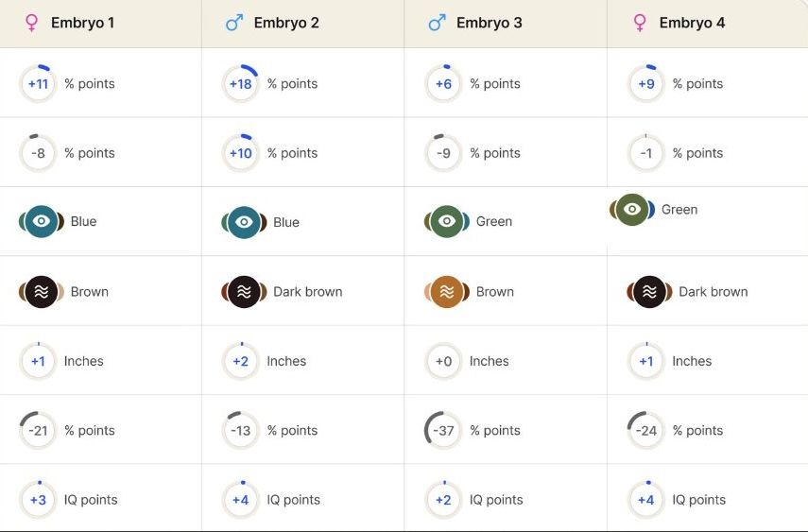Select the Embryo 1 column header

pos(82,23)
